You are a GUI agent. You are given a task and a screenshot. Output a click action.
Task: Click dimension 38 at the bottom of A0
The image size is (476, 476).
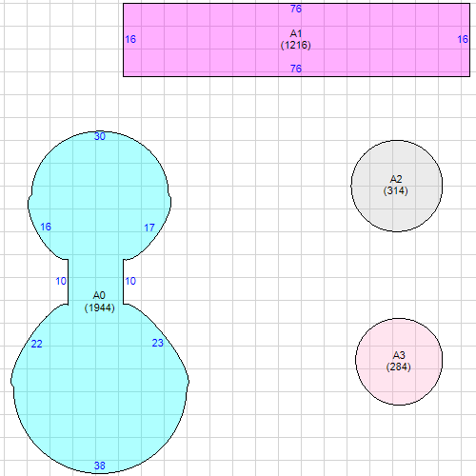pyautogui.click(x=100, y=466)
